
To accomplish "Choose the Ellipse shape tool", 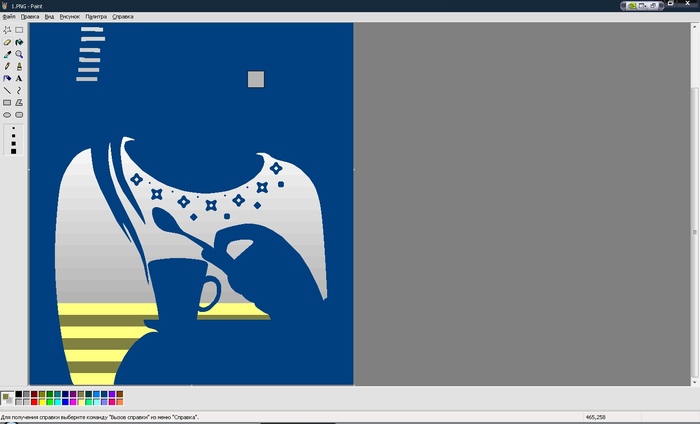I will point(7,114).
